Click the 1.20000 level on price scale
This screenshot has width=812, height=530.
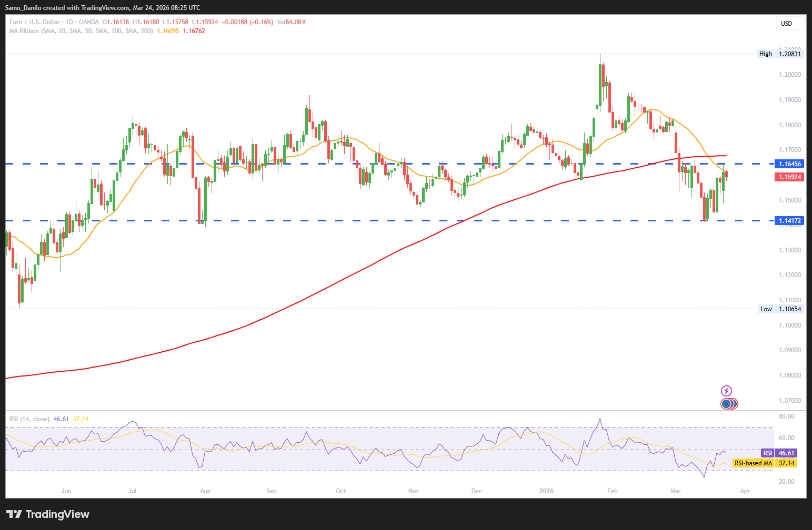(x=789, y=75)
